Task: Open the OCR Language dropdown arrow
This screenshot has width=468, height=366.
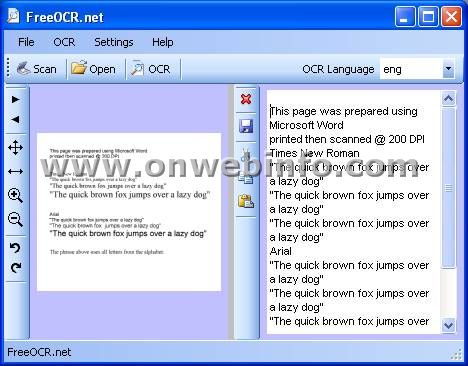Action: [448, 69]
